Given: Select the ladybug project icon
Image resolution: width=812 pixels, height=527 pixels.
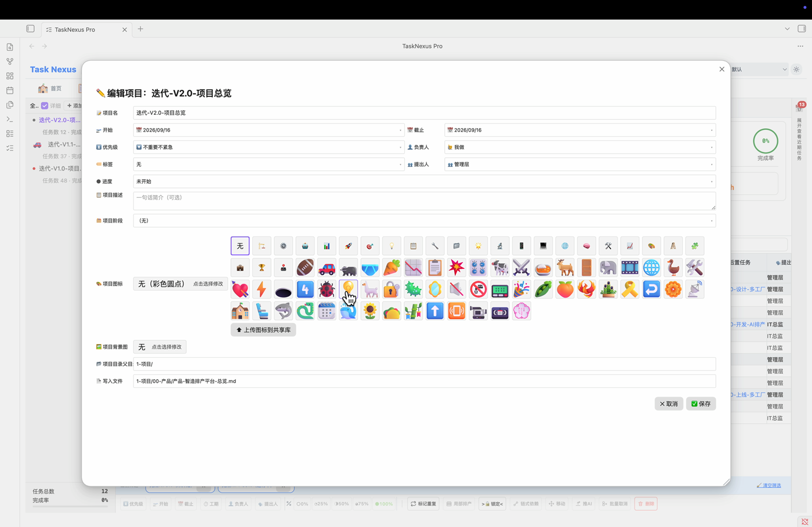Looking at the screenshot, I should point(327,289).
